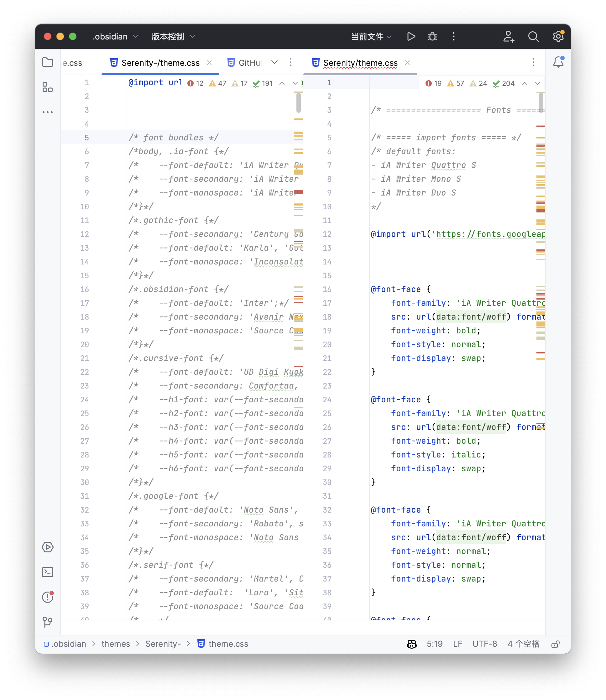Click the Debug bug icon

432,37
